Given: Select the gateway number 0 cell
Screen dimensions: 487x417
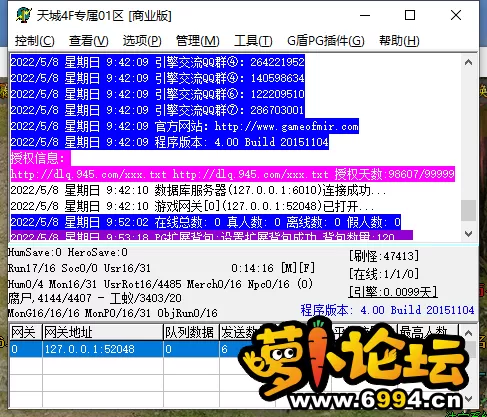Looking at the screenshot, I should (x=26, y=349).
